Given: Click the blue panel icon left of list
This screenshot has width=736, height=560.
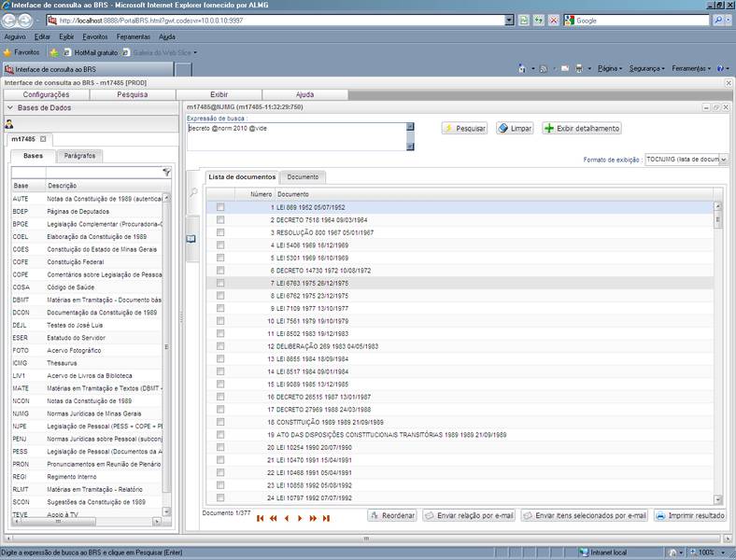Looking at the screenshot, I should coord(191,239).
